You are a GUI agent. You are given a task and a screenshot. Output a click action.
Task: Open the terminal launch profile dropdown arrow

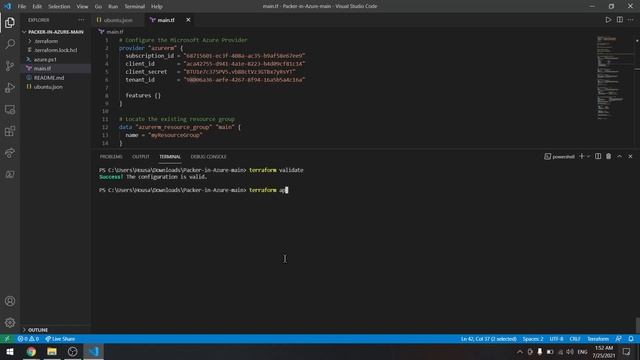(588, 156)
